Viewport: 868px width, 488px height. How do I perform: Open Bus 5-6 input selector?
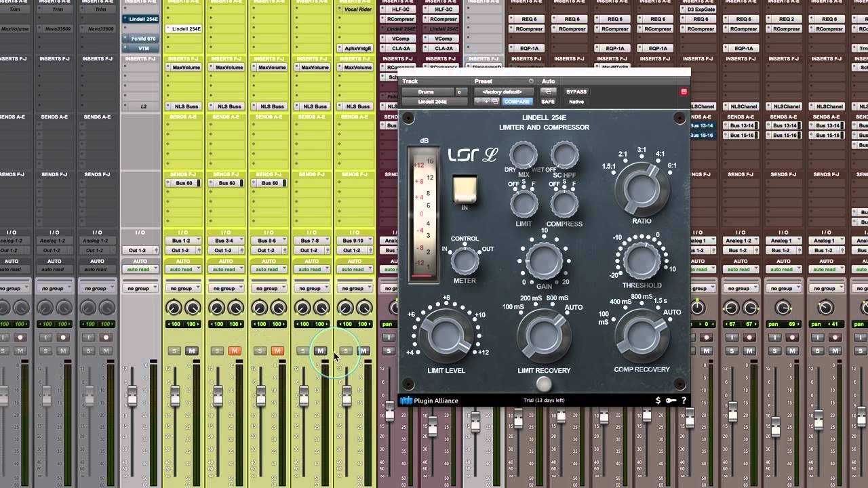269,241
